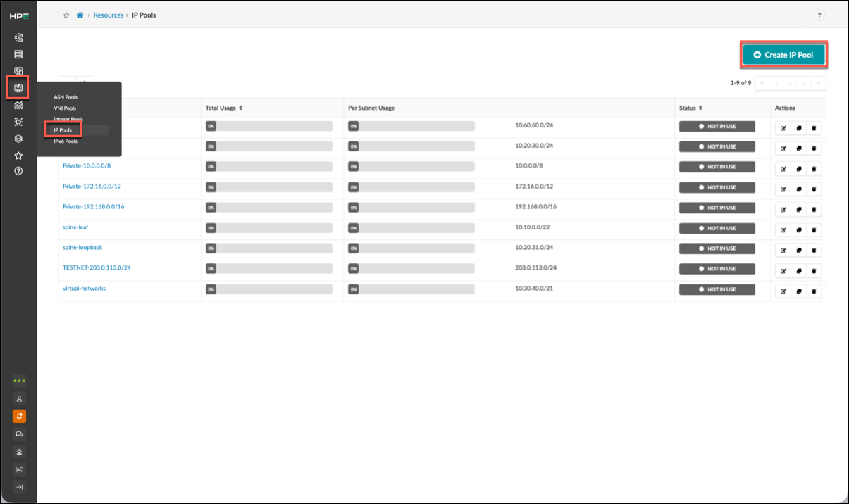Open the Private-10.0.0.0/8 pool link

[x=87, y=166]
